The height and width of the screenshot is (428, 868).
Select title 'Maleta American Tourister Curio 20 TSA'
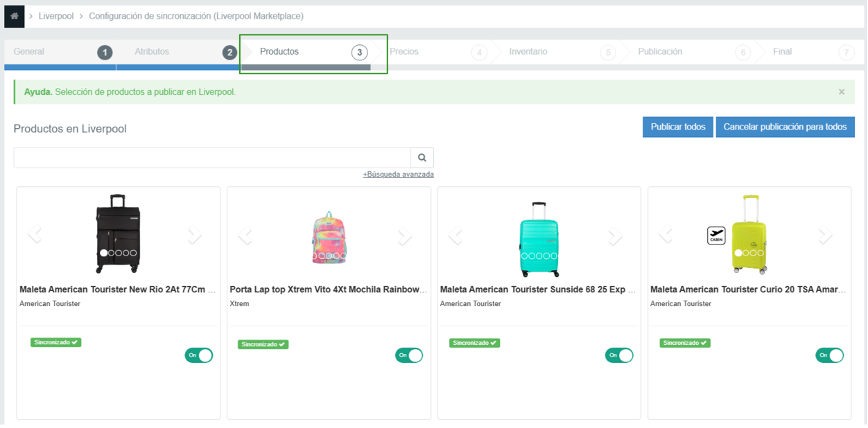[x=748, y=289]
